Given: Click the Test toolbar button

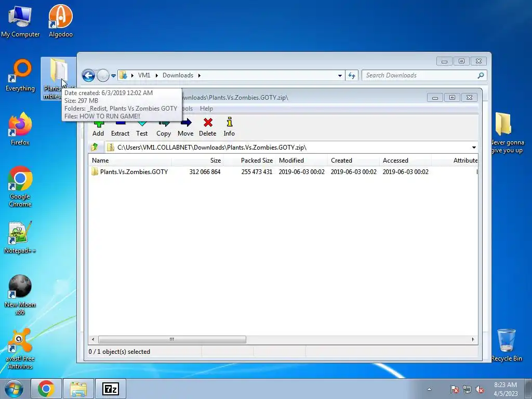Looking at the screenshot, I should [142, 129].
